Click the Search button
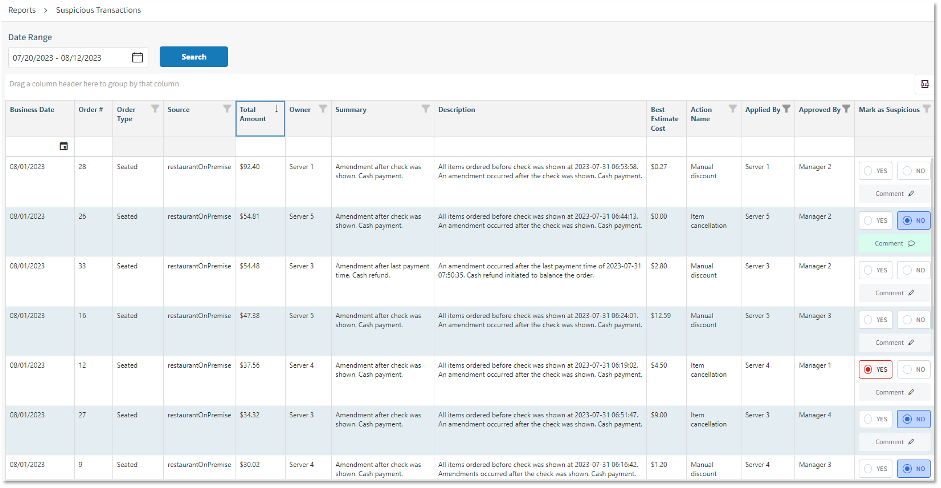This screenshot has width=941, height=488. click(194, 57)
